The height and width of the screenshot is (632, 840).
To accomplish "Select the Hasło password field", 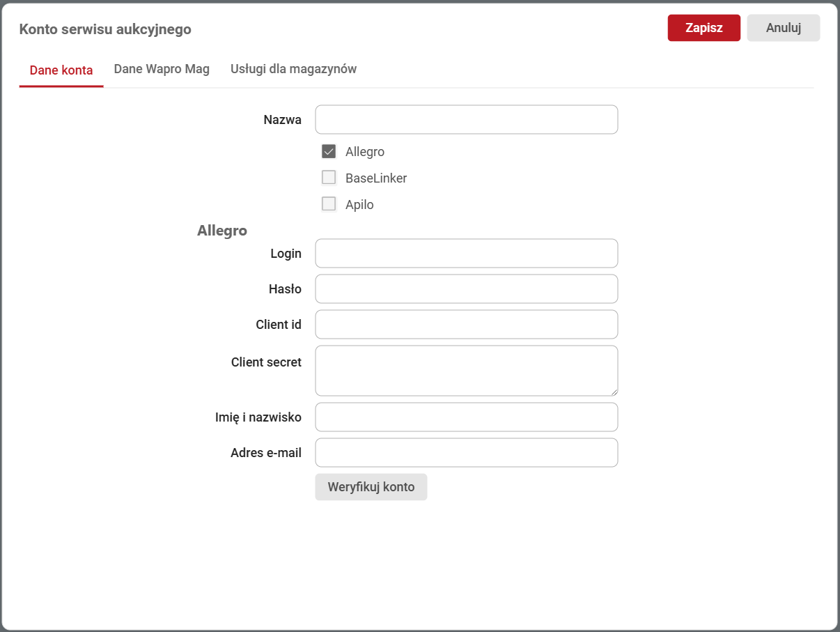I will [466, 289].
